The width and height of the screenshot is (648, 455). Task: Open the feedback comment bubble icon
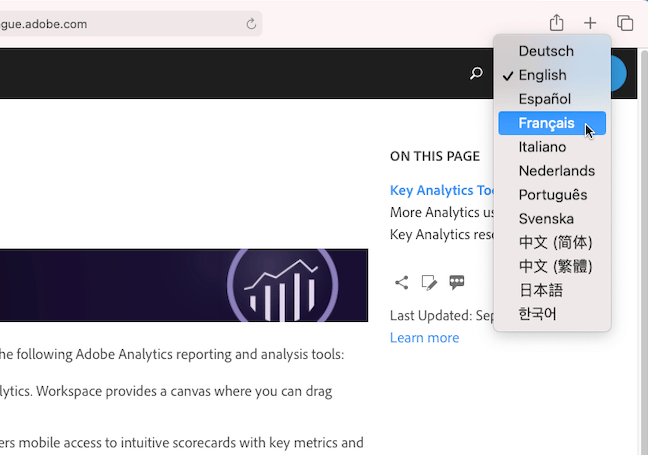(x=457, y=283)
